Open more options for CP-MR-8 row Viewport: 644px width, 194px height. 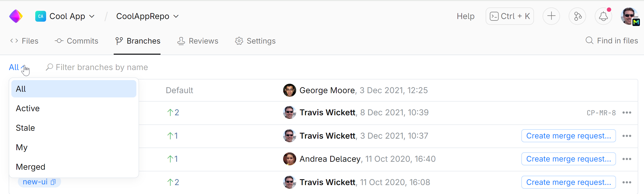pos(627,113)
